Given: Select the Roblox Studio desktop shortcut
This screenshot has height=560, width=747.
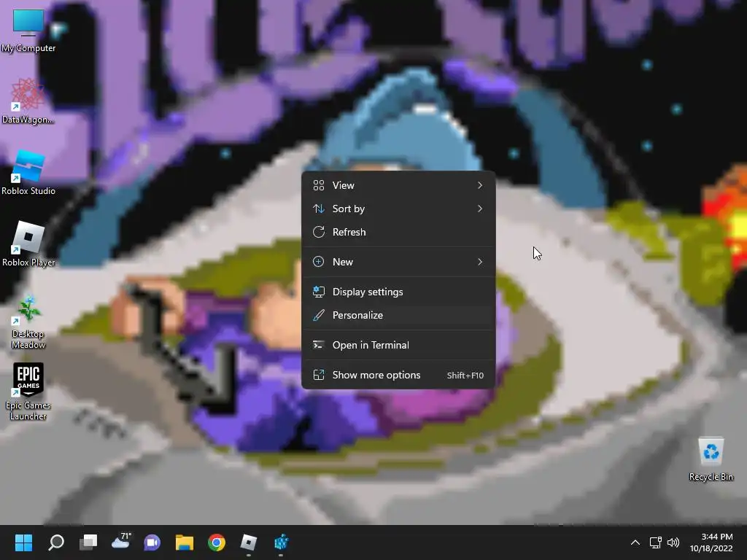Looking at the screenshot, I should point(28,172).
